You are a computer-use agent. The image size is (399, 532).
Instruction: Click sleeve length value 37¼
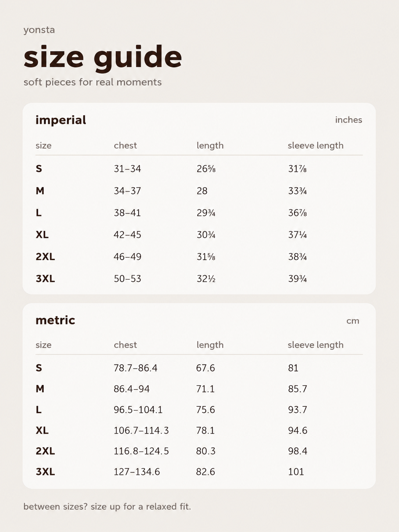point(297,234)
